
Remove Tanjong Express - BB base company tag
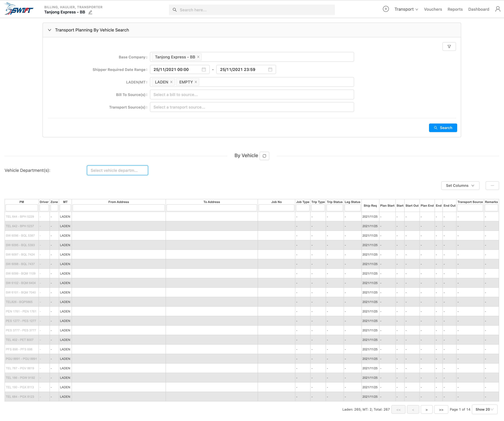pos(198,57)
